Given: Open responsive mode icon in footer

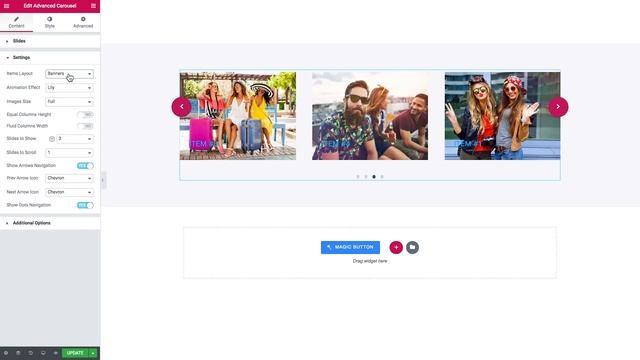Looking at the screenshot, I should coord(43,353).
